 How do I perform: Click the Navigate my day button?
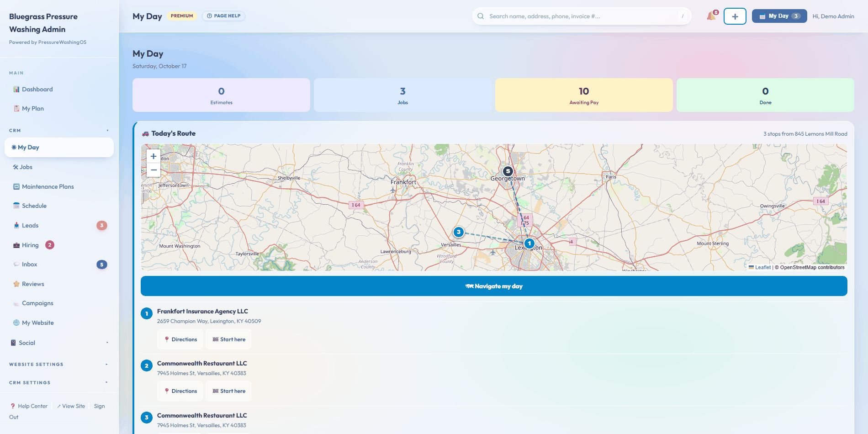494,286
